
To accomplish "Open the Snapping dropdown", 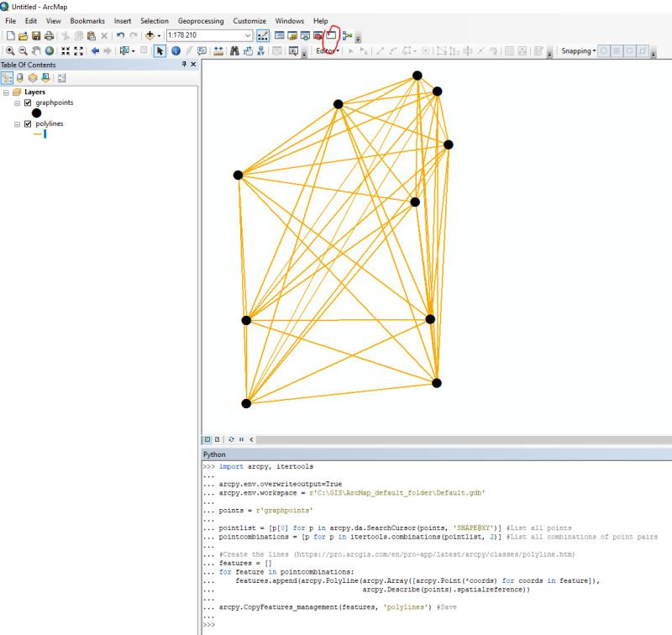I will pos(594,50).
